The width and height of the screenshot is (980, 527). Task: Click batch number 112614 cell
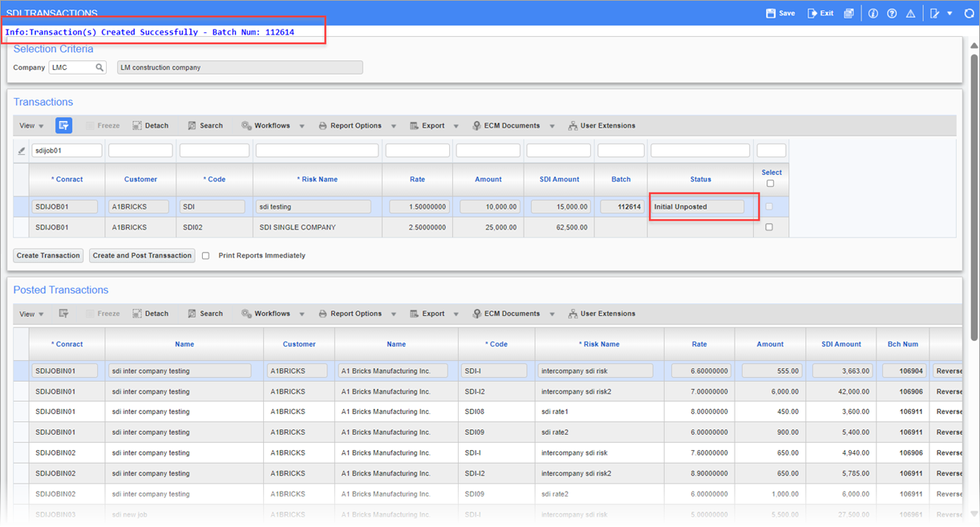[x=622, y=207]
